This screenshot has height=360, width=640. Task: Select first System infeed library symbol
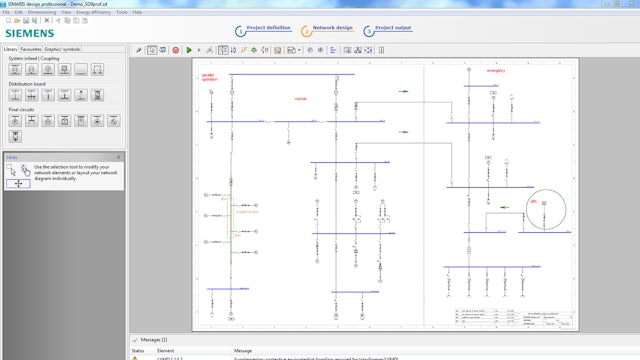tap(15, 70)
